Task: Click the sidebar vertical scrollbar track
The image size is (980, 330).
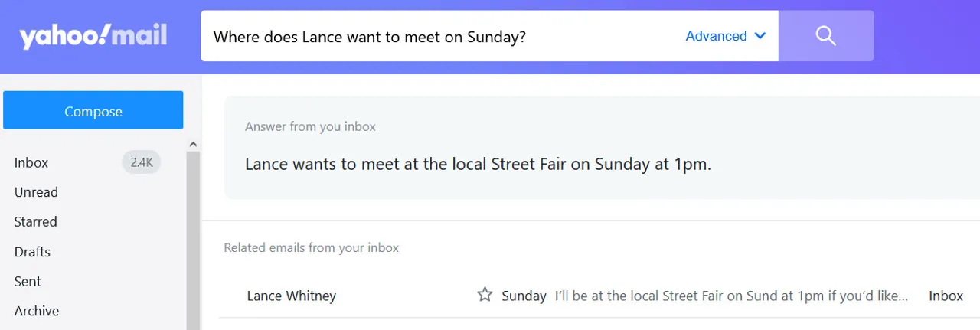Action: coord(193,240)
